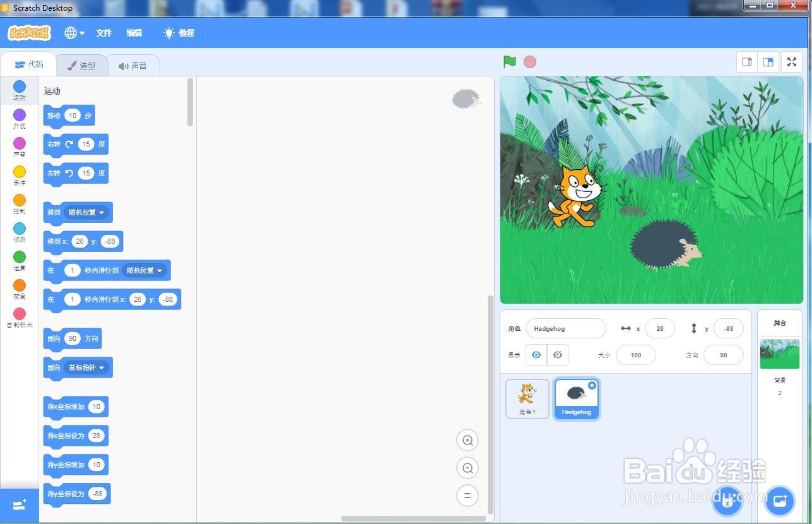The width and height of the screenshot is (812, 524).
Task: Select the 变量 variables category
Action: 20,289
